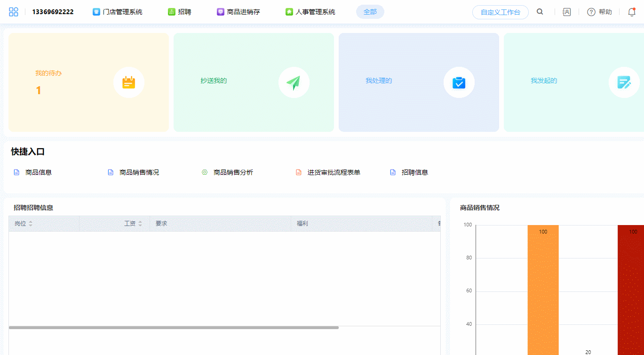
Task: Switch to 门店管理系统 tab
Action: click(118, 12)
